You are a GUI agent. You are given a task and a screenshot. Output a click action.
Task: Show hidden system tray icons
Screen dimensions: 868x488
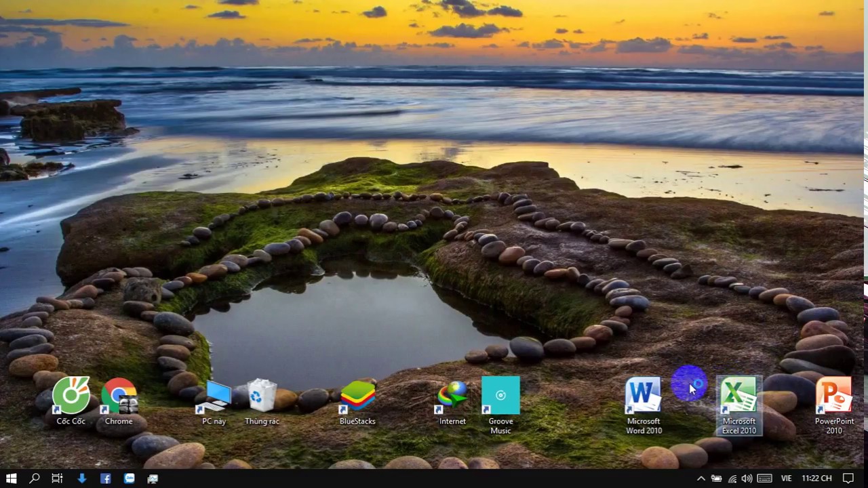(701, 479)
